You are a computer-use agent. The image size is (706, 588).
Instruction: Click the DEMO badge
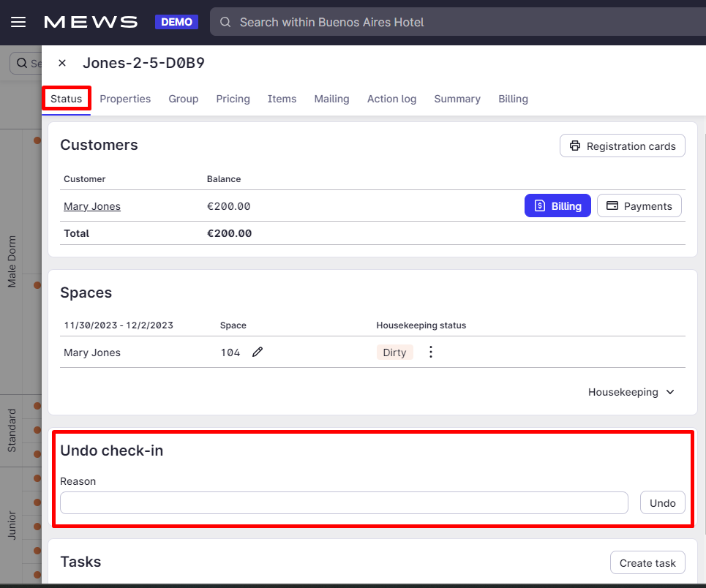[x=176, y=22]
